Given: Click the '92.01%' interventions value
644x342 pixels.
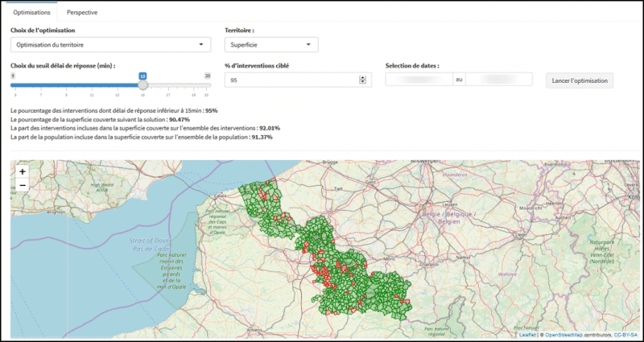Looking at the screenshot, I should click(x=270, y=128).
